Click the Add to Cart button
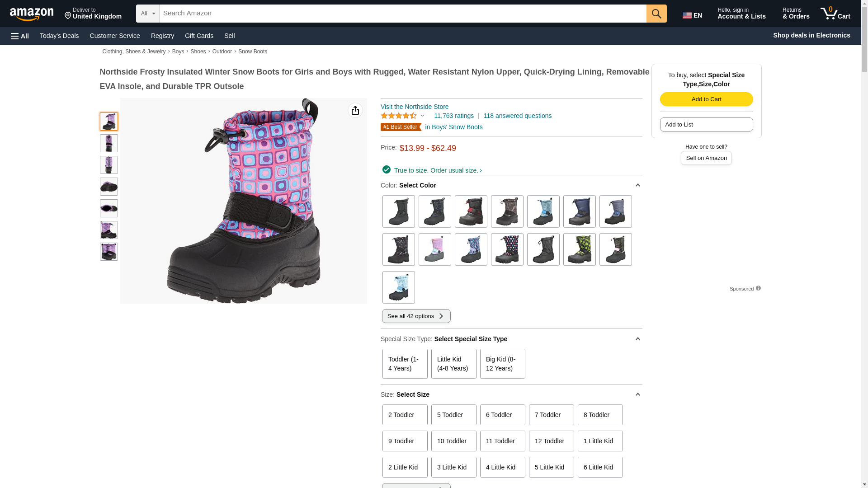Viewport: 868px width, 488px height. tap(706, 99)
